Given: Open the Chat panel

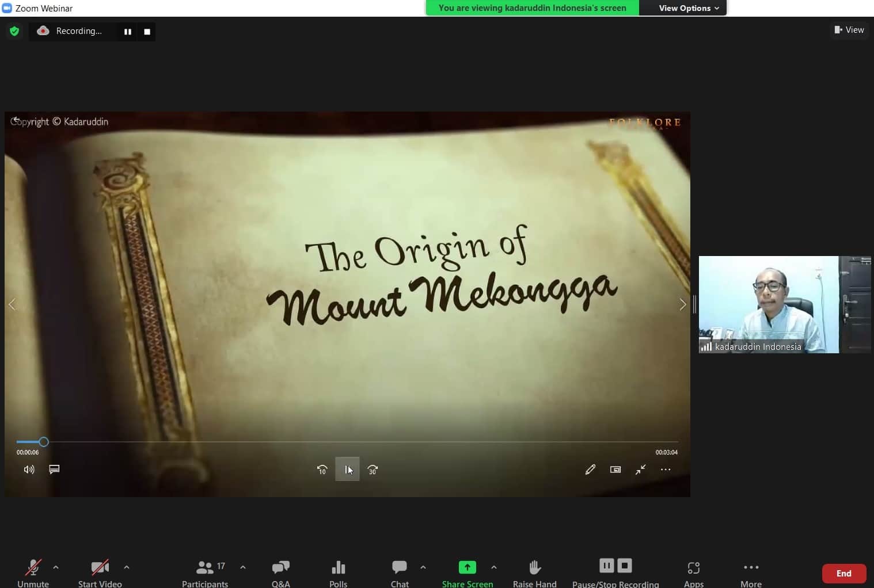Looking at the screenshot, I should pos(400,572).
